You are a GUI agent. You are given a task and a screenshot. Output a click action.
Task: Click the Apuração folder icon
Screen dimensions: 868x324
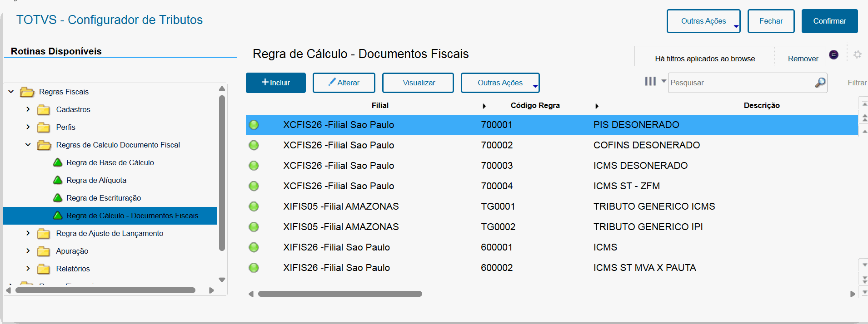coord(44,251)
